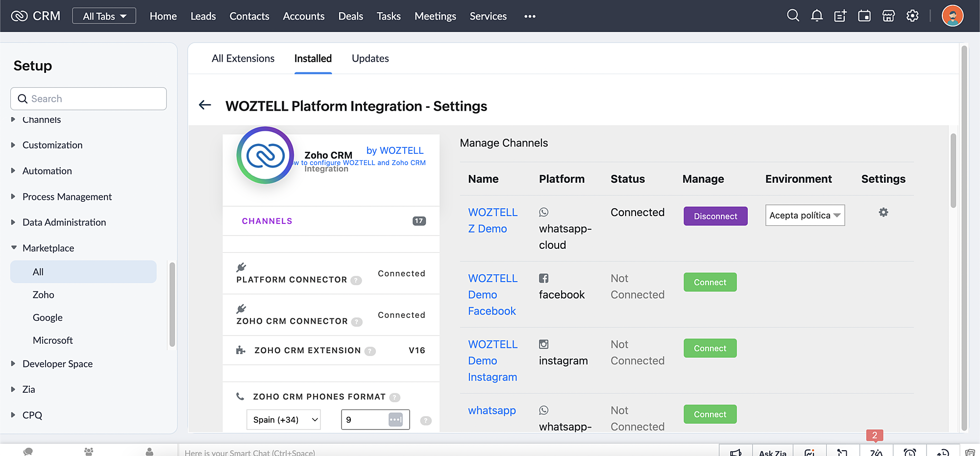Disconnect the WOZTELL Z Demo channel
This screenshot has height=456, width=980.
coord(715,216)
